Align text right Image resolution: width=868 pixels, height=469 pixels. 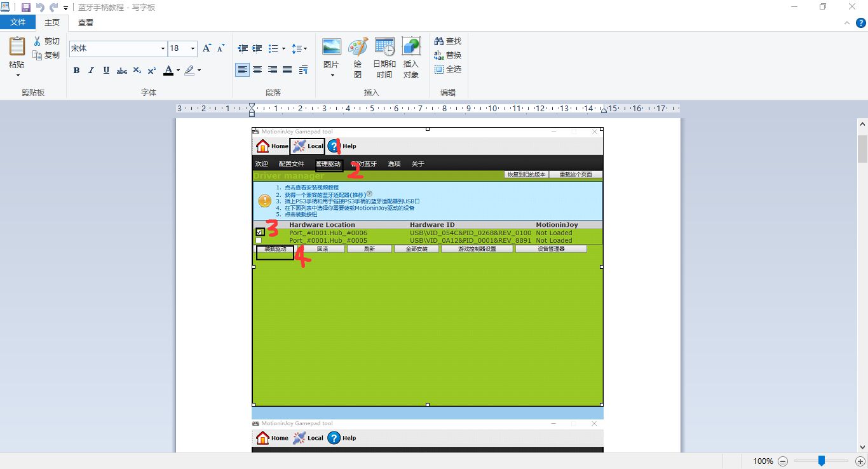(272, 70)
